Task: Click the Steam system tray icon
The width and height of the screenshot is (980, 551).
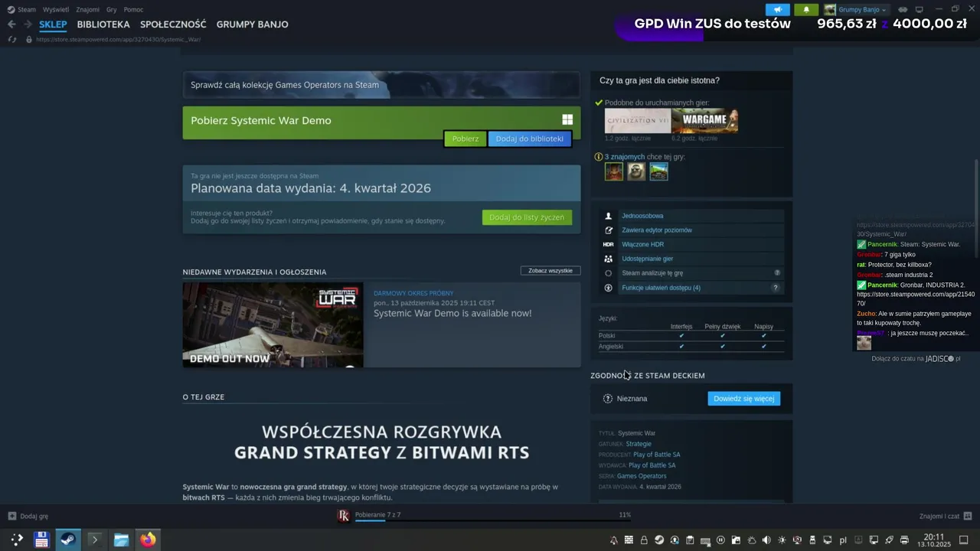Action: click(x=659, y=540)
